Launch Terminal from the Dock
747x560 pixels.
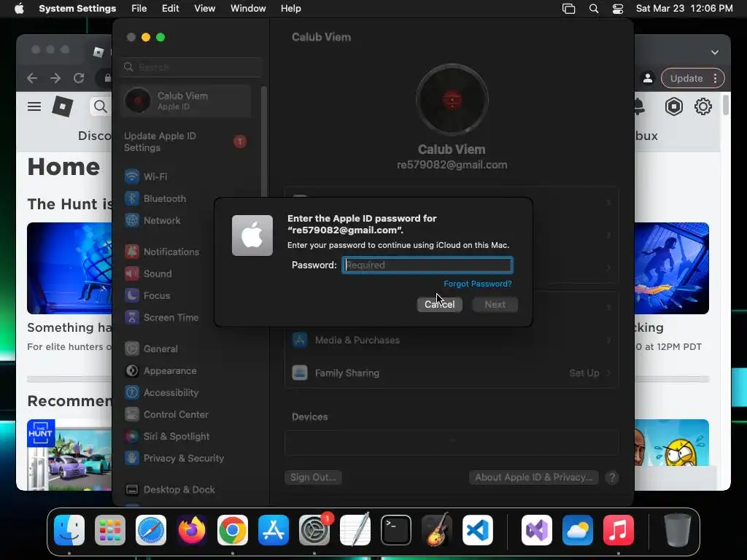click(x=396, y=530)
